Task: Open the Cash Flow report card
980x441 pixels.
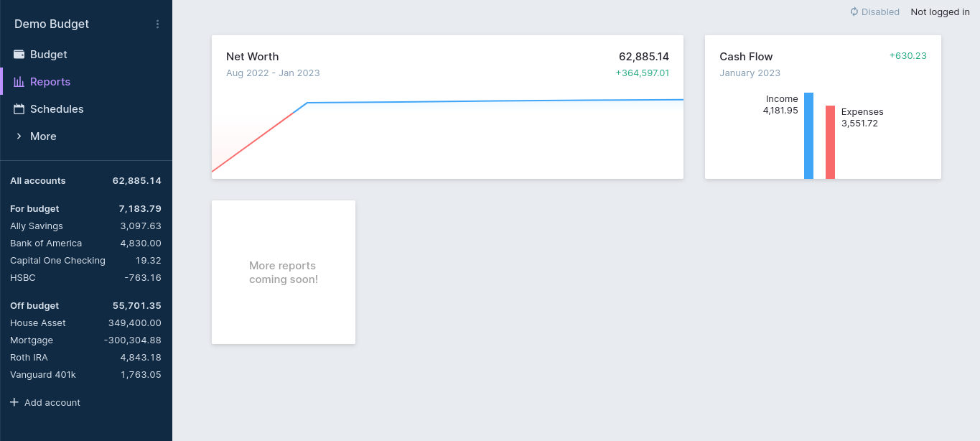Action: [x=822, y=107]
